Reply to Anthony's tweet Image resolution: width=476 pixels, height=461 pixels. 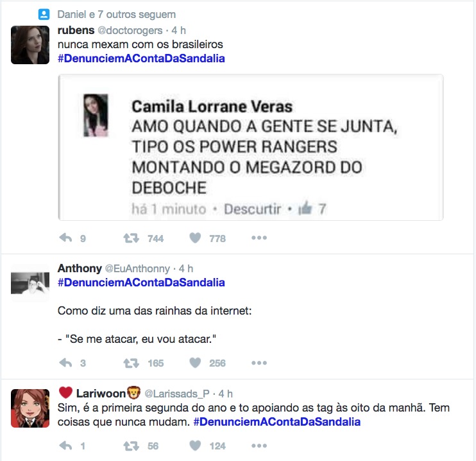click(x=65, y=363)
